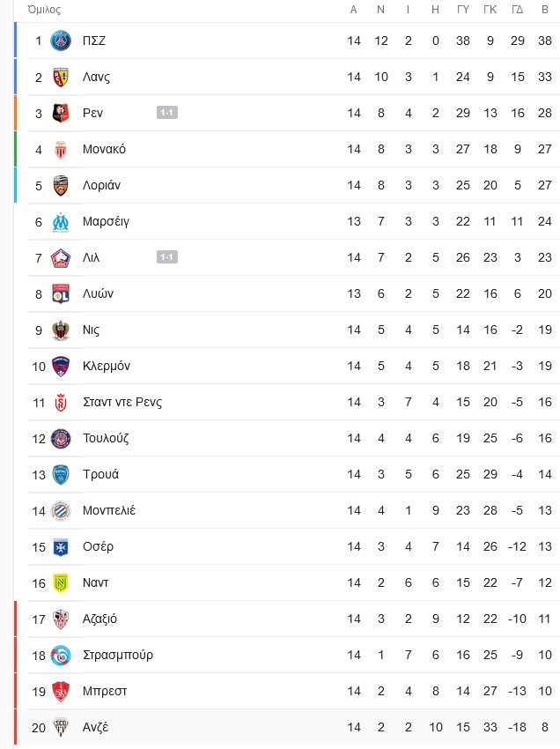Click the Strasbourg club logo
This screenshot has height=749, width=560.
tap(61, 656)
